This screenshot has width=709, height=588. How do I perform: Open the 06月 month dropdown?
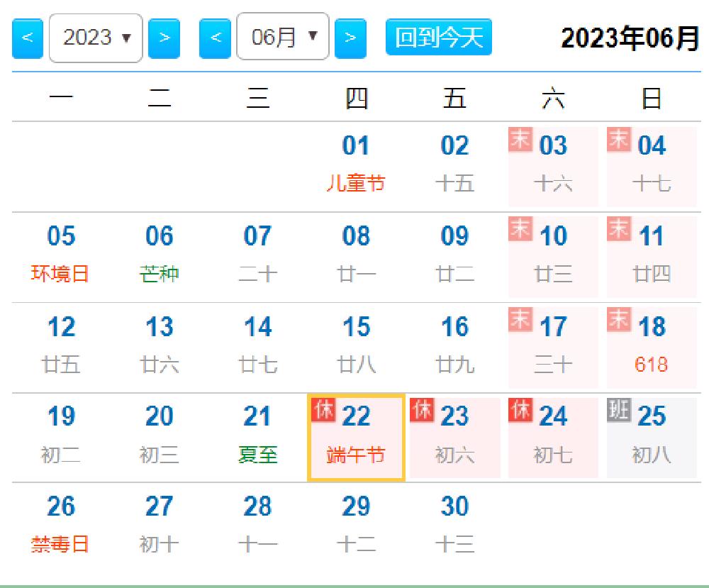(x=282, y=37)
